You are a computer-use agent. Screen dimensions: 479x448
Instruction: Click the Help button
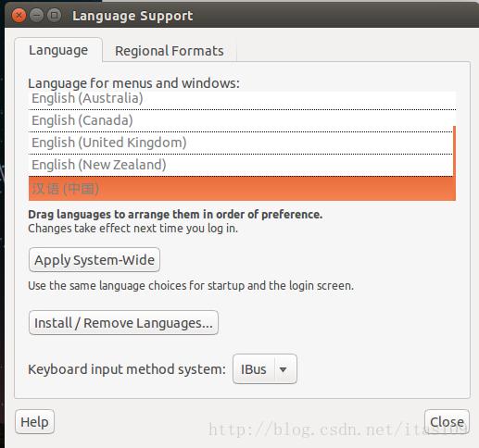click(34, 422)
